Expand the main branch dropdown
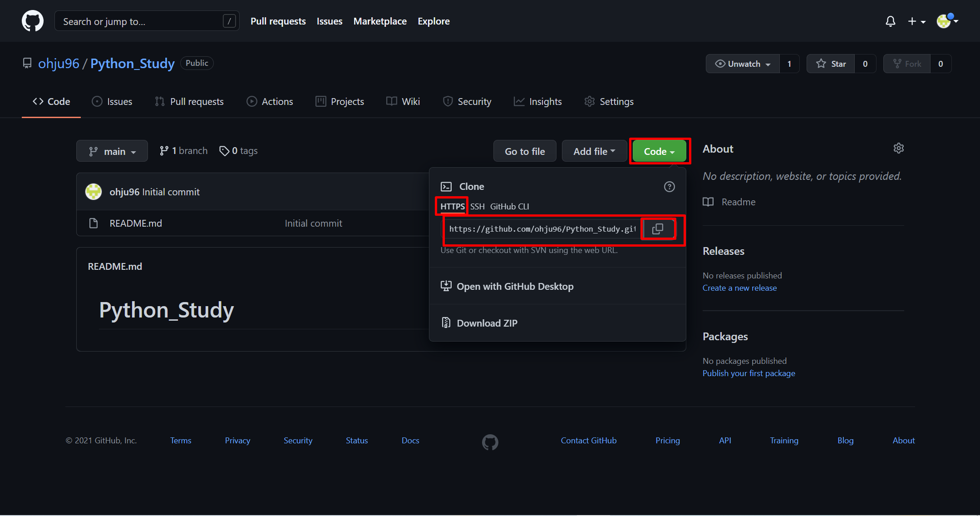The height and width of the screenshot is (516, 980). pos(112,151)
